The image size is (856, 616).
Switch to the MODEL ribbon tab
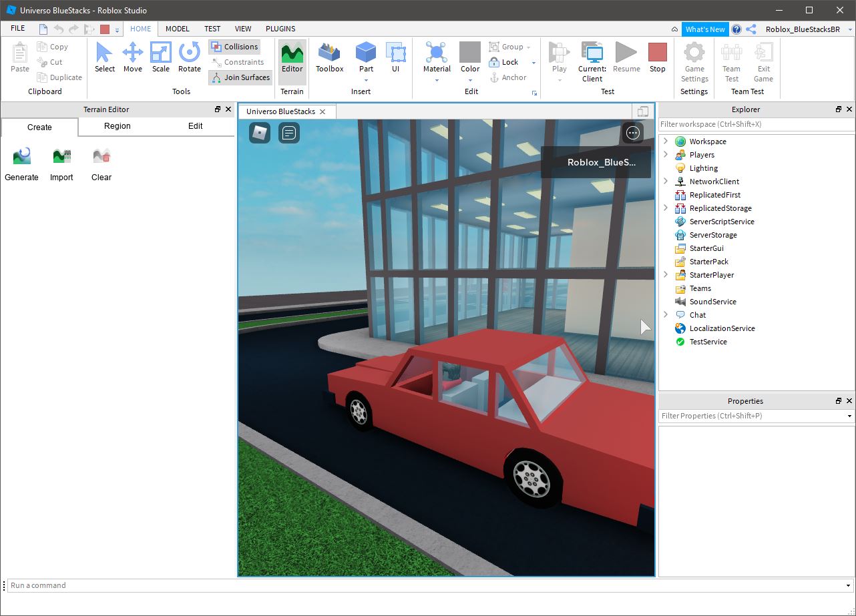pos(178,29)
